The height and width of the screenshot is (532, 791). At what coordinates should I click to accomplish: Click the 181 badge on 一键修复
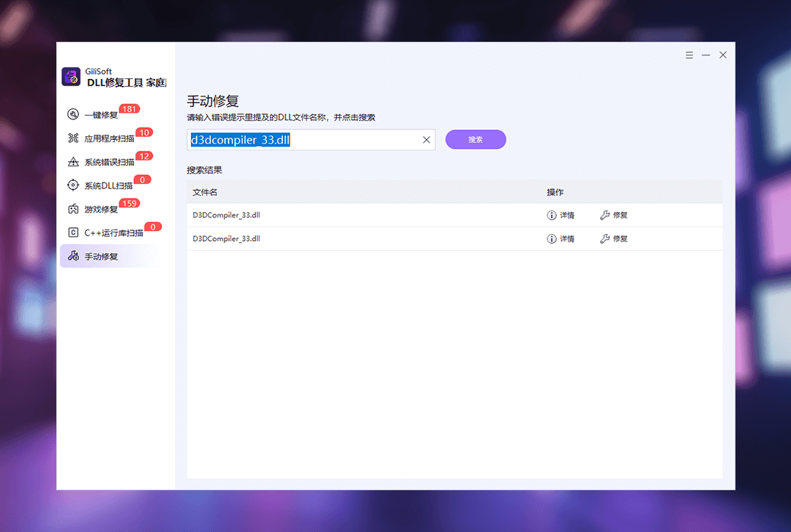(x=129, y=109)
